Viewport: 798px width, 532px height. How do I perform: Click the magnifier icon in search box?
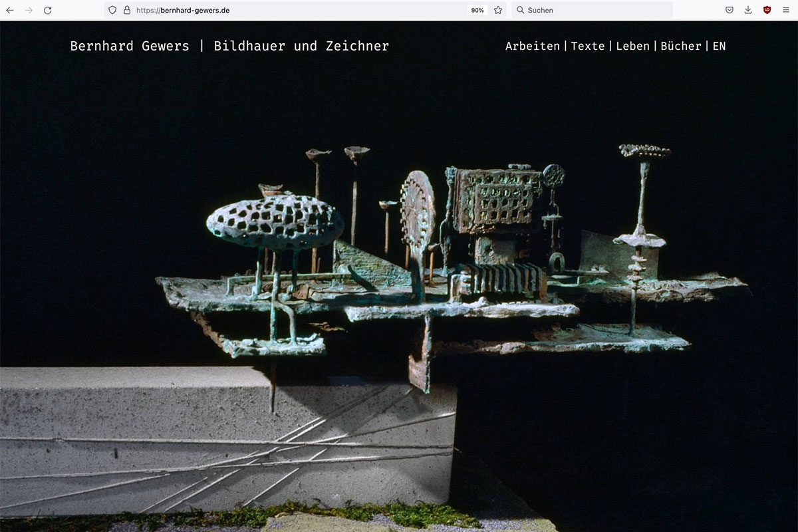520,10
